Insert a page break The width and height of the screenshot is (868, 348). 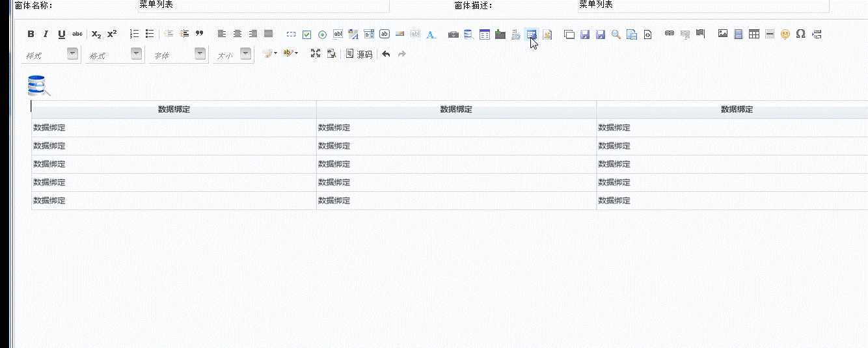pyautogui.click(x=817, y=34)
